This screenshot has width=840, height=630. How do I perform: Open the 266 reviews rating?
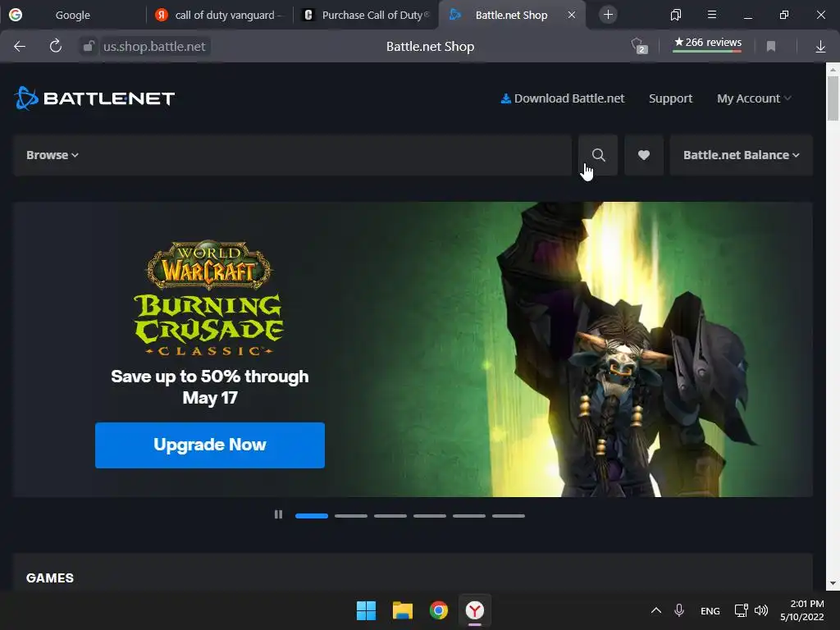tap(707, 43)
